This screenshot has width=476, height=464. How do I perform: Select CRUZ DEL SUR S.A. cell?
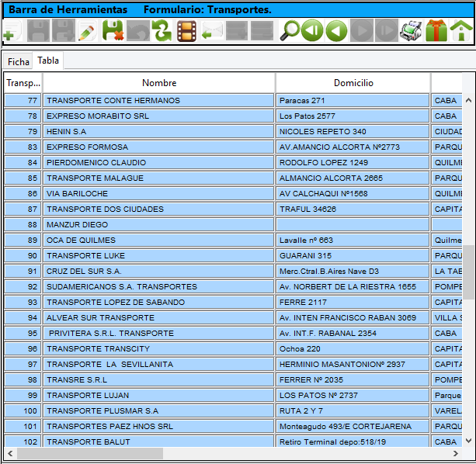(x=158, y=271)
